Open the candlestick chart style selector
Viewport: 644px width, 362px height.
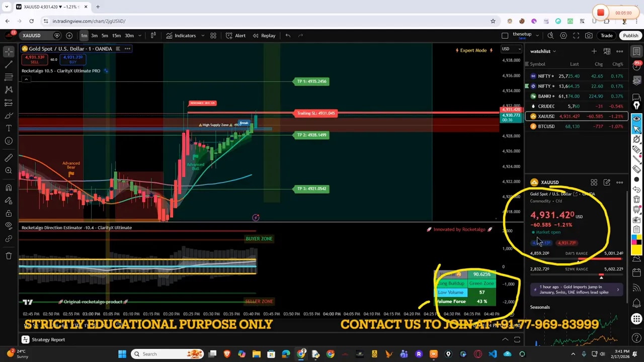pos(153,36)
